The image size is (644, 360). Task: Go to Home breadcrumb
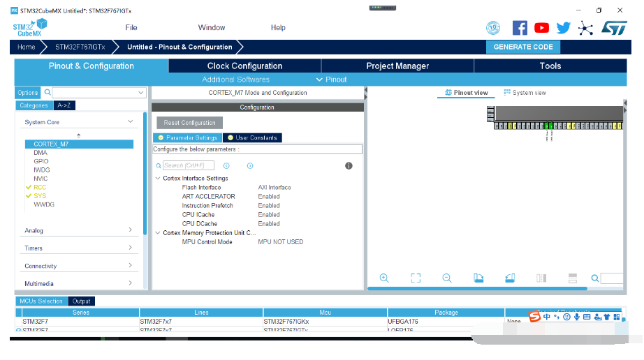pos(27,47)
